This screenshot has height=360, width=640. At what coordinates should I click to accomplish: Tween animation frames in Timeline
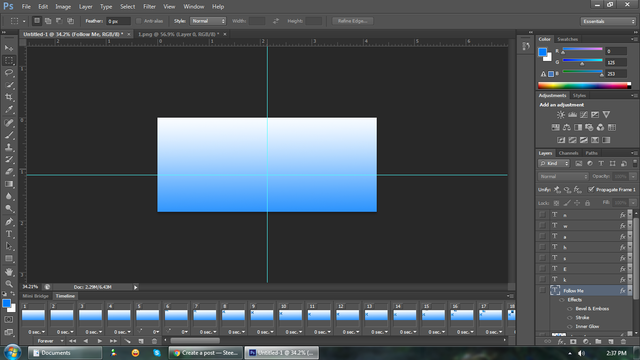(x=127, y=341)
